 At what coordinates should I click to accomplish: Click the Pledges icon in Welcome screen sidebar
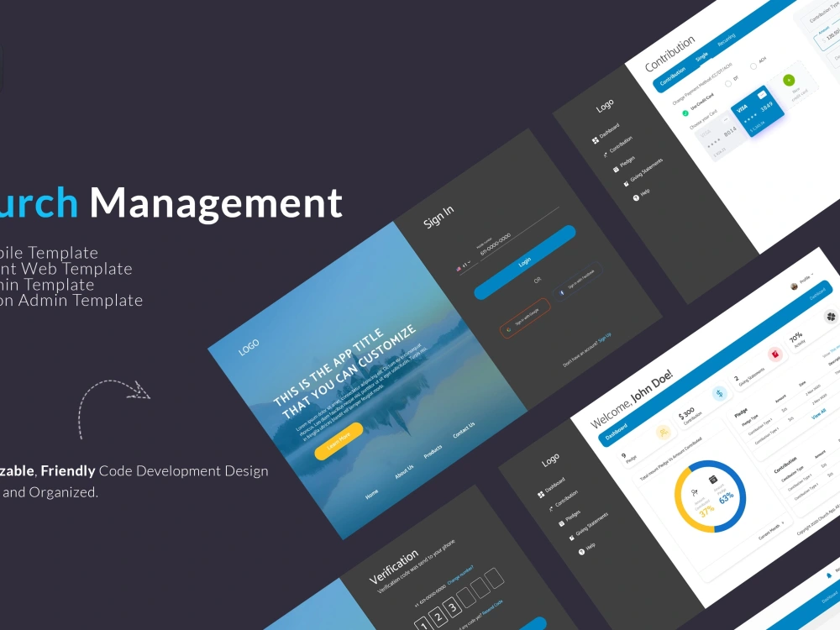[561, 523]
